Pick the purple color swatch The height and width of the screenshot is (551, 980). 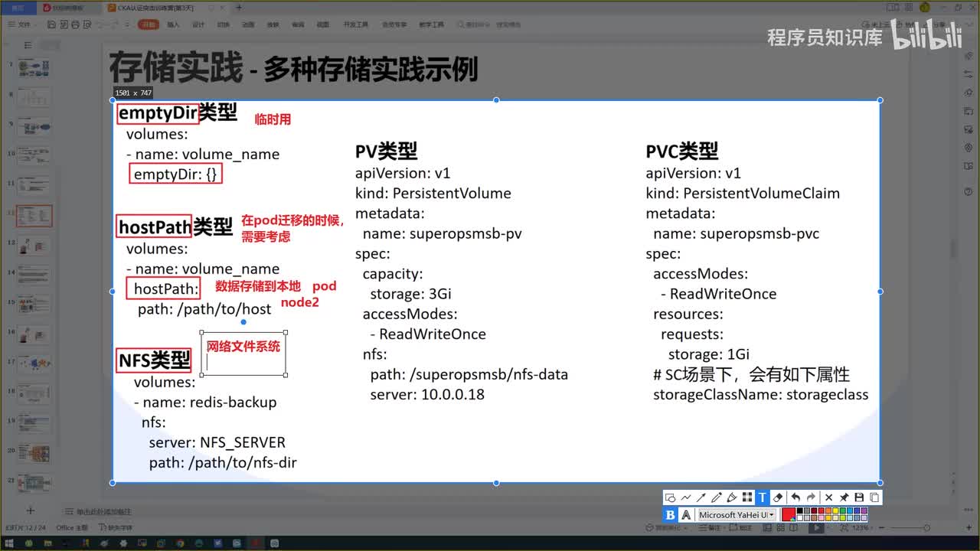[x=864, y=510]
